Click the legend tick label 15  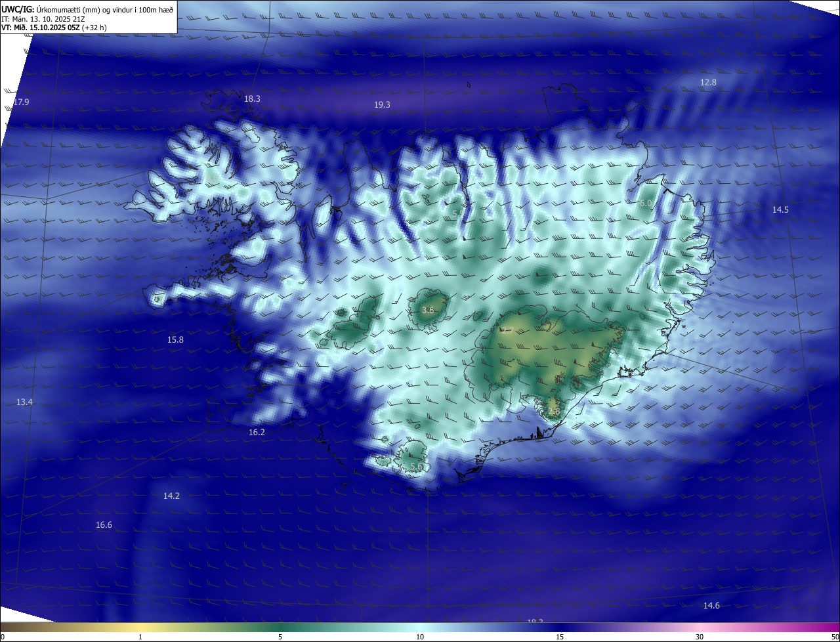tap(560, 637)
